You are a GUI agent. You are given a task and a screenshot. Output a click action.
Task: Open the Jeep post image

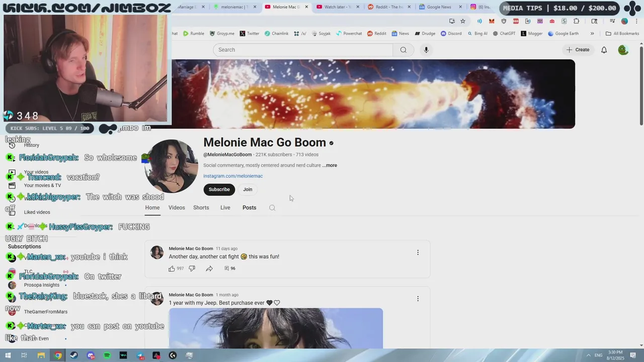(276, 328)
